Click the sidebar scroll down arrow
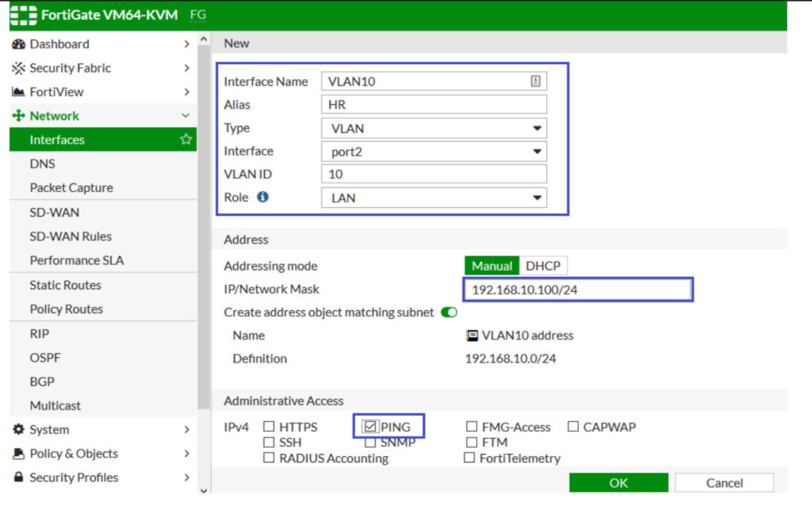This screenshot has height=511, width=812. pos(204,490)
